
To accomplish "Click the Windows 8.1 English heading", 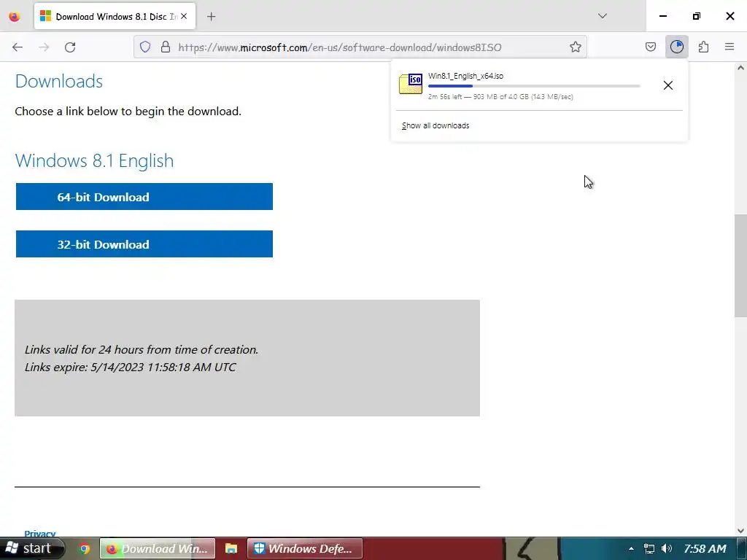I will (x=94, y=160).
